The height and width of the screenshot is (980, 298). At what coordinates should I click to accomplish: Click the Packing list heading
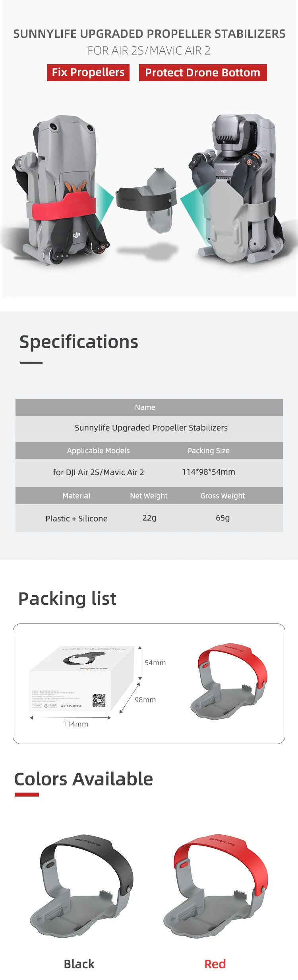[67, 598]
